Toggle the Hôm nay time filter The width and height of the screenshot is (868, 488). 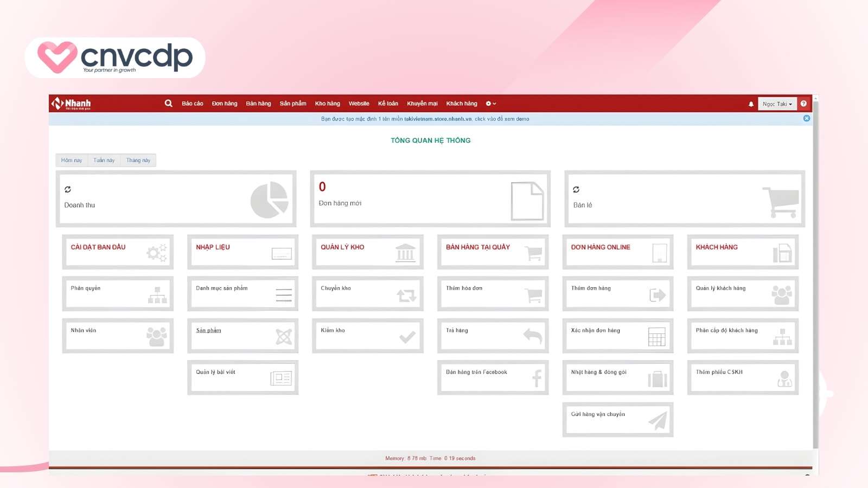[72, 160]
